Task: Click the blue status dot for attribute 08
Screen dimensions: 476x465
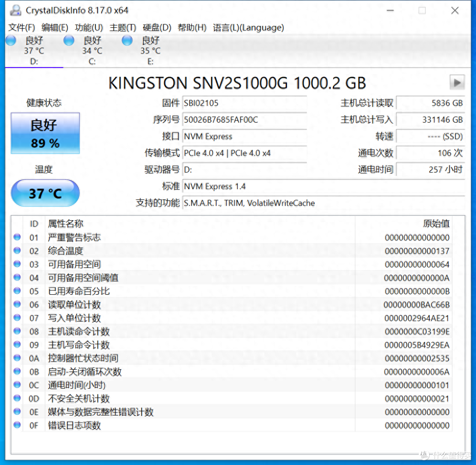Action: (17, 331)
